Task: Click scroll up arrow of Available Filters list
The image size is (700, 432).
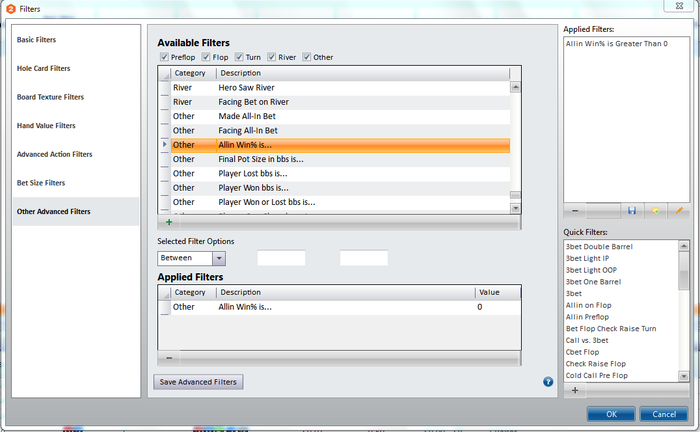Action: click(516, 87)
